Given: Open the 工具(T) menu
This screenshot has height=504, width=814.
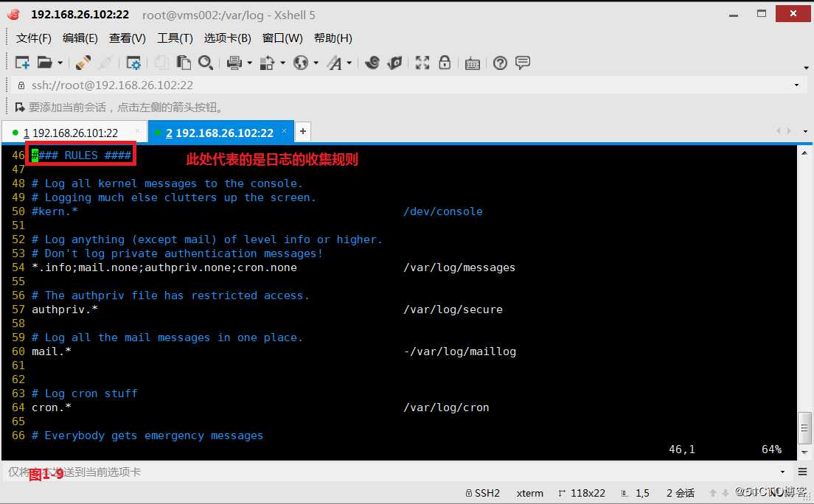Looking at the screenshot, I should [175, 38].
